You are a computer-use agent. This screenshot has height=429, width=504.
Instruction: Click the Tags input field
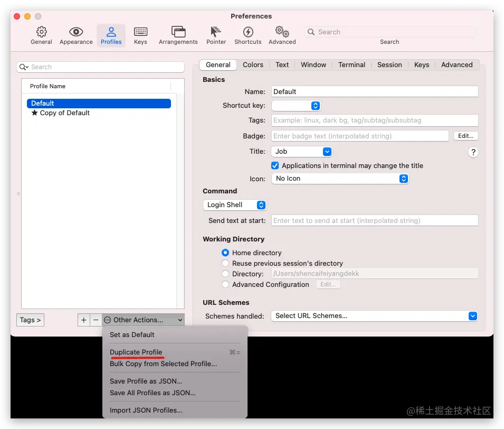coord(375,120)
